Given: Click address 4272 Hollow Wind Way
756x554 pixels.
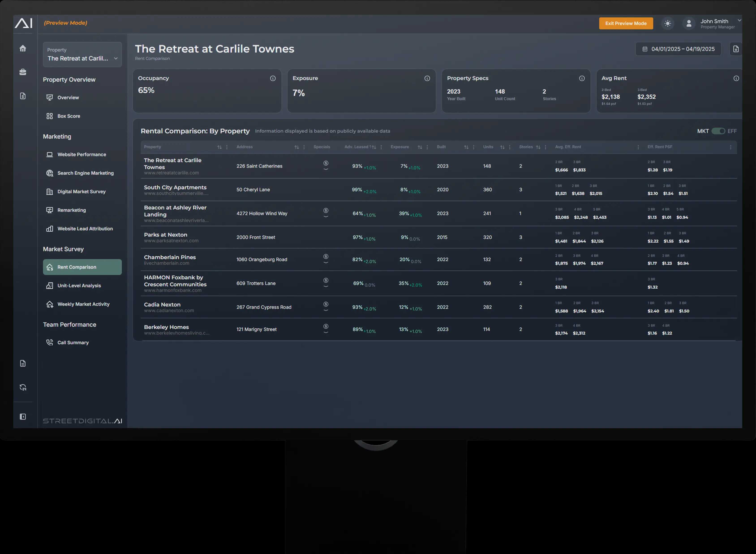Looking at the screenshot, I should pyautogui.click(x=262, y=214).
